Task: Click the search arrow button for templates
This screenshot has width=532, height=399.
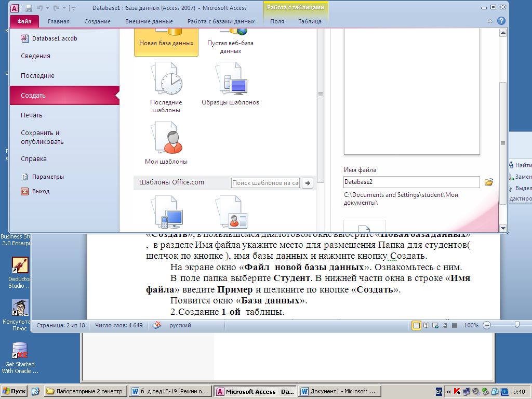Action: click(x=308, y=183)
